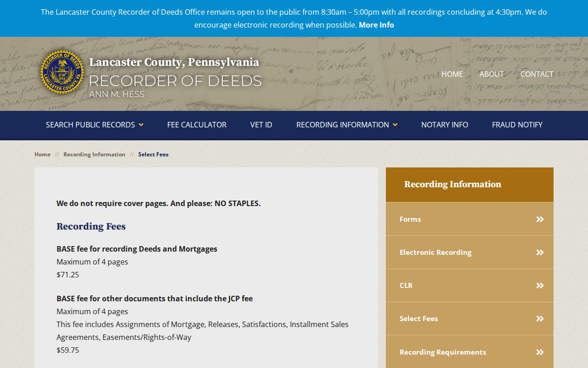Click the double-chevron icon beside Recording Requirements
This screenshot has width=588, height=368.
[540, 352]
